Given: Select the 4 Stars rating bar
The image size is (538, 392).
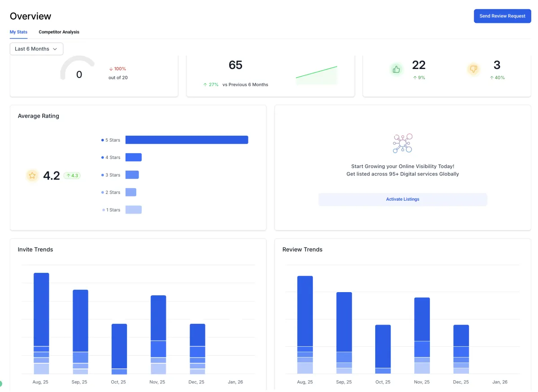Looking at the screenshot, I should (134, 157).
